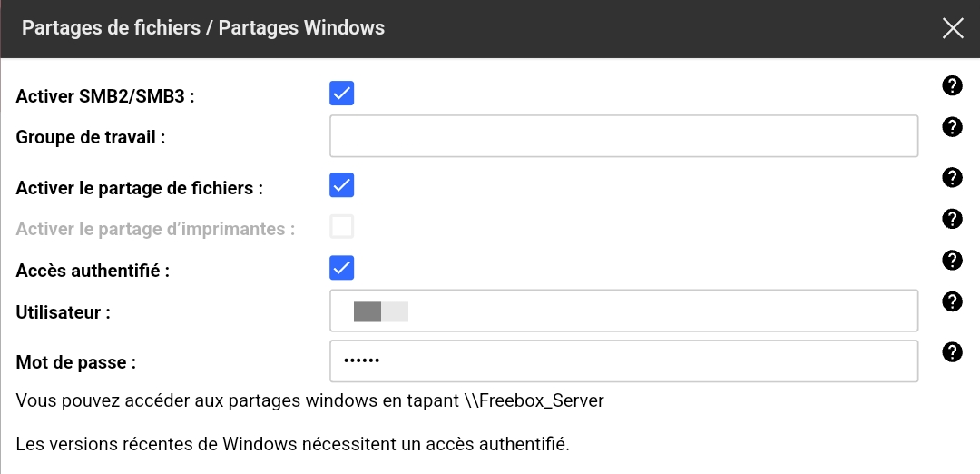This screenshot has height=474, width=980.
Task: Click help icon for Activer SMB2/SMB3
Action: click(952, 86)
